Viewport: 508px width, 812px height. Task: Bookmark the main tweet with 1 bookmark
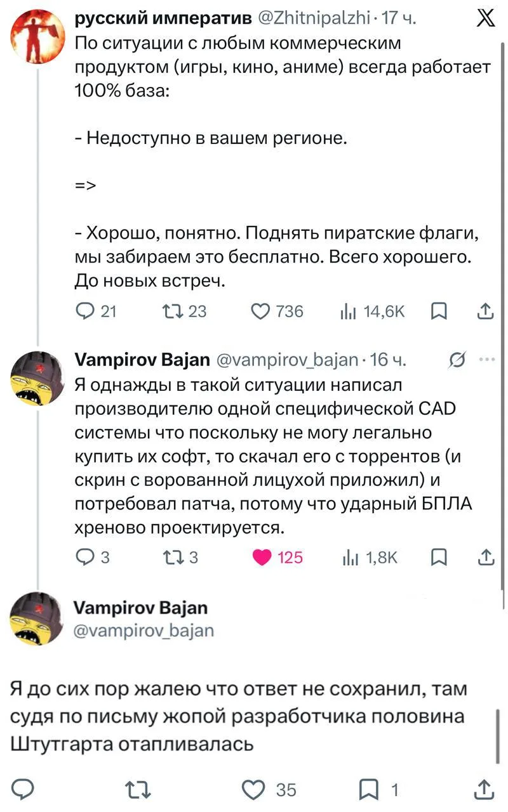point(379,789)
